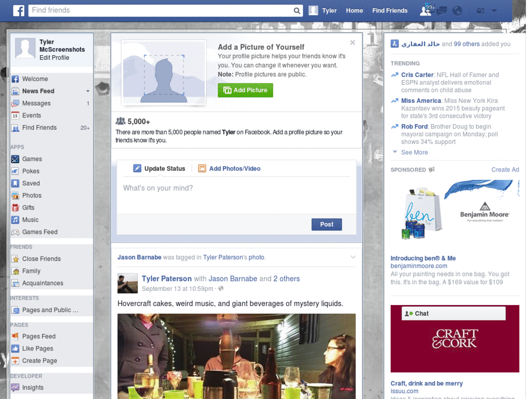Select the Update Status tab
Screen dimensions: 532x399
pos(159,169)
